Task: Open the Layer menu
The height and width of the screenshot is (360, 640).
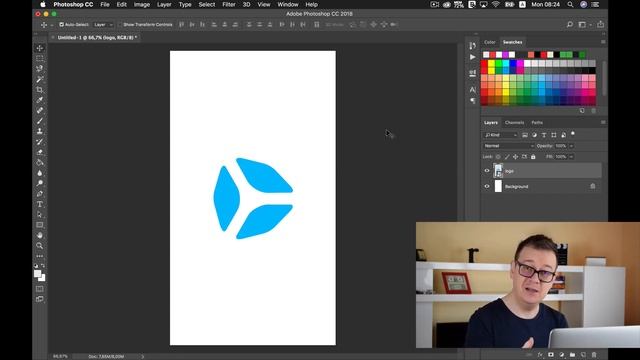Action: click(x=164, y=4)
